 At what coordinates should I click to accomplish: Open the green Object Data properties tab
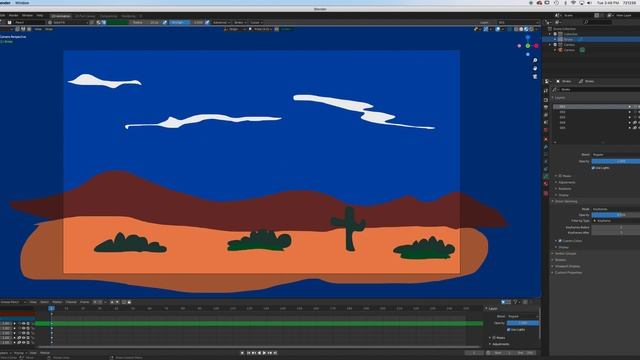pos(546,176)
